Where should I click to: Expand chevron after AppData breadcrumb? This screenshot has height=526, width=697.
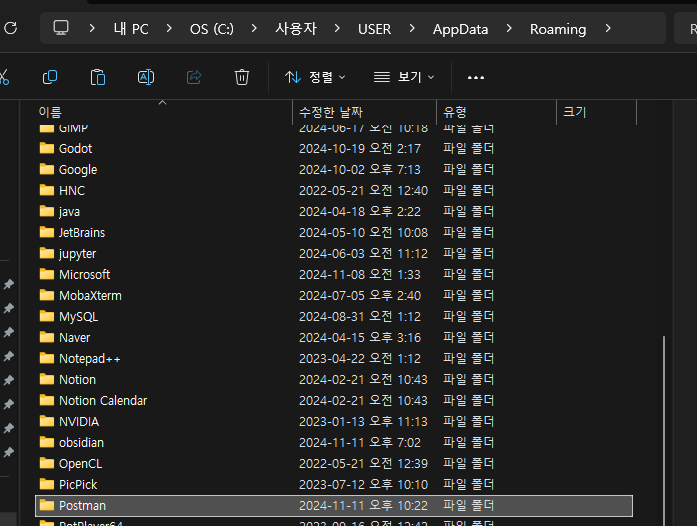[509, 28]
